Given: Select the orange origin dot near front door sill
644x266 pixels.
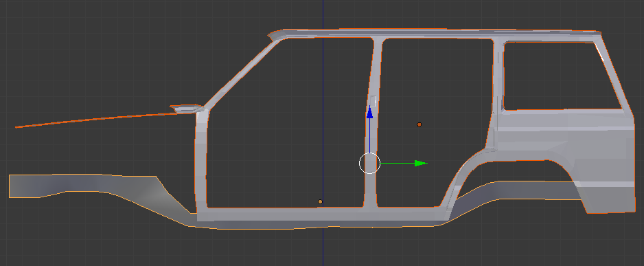Looking at the screenshot, I should [321, 202].
